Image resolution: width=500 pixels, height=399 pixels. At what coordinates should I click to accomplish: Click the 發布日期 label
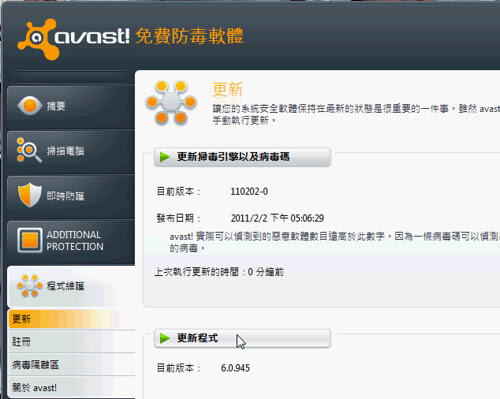(178, 218)
